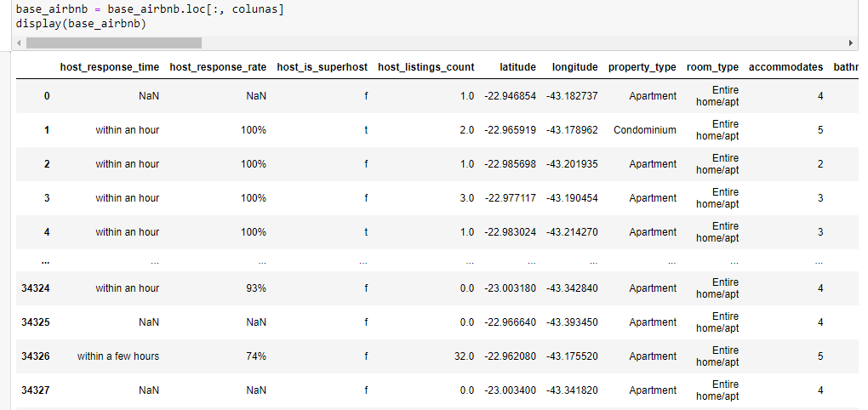
Task: Click longitude value -43.182737
Action: 572,96
